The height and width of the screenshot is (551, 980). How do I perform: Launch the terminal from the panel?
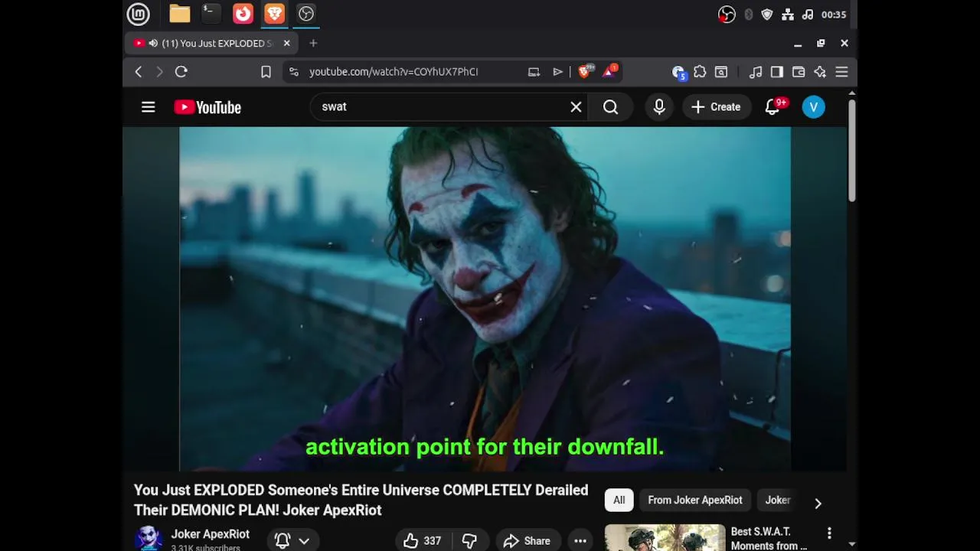(211, 14)
